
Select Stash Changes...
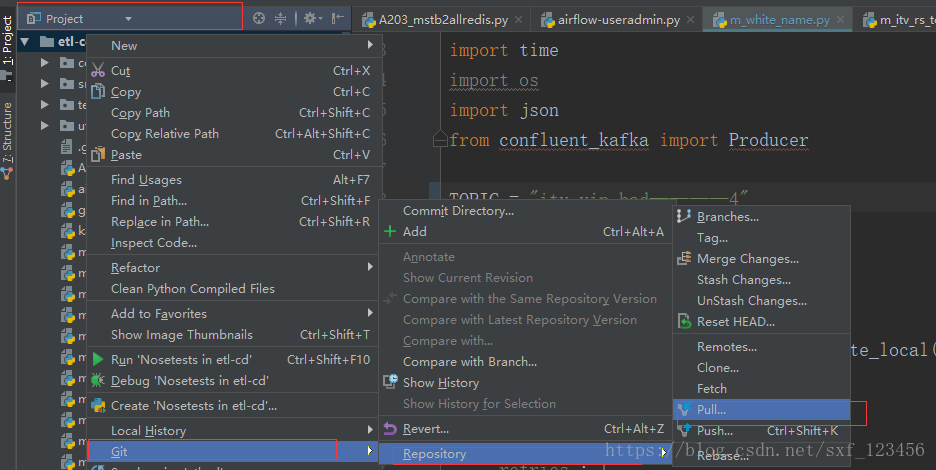(x=762, y=279)
